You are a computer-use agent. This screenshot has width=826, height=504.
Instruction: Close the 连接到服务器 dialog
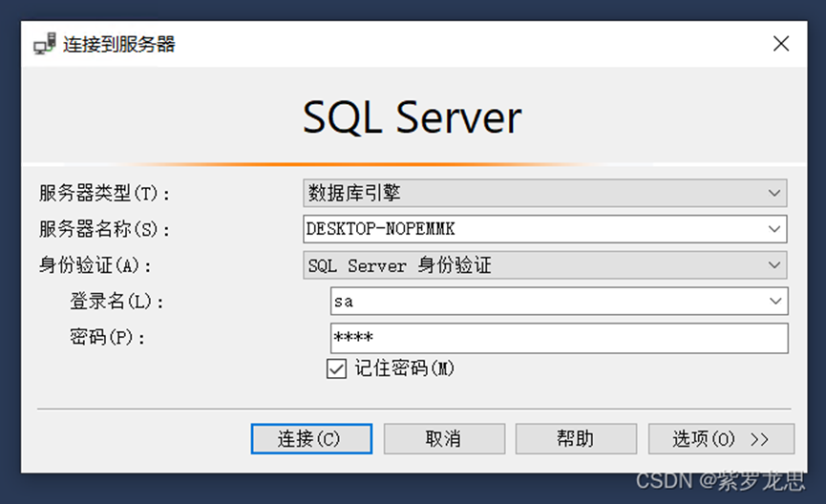[781, 44]
